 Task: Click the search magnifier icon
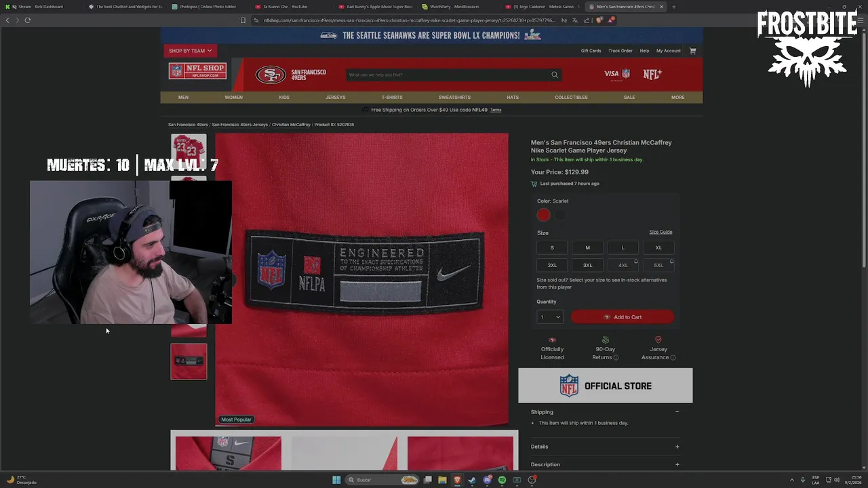[x=555, y=75]
